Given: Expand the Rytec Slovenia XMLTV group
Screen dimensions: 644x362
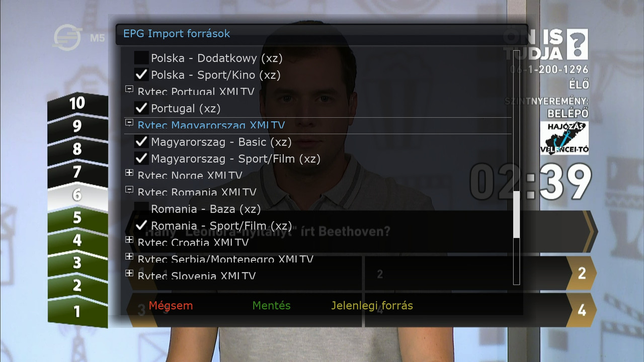Looking at the screenshot, I should [x=129, y=273].
